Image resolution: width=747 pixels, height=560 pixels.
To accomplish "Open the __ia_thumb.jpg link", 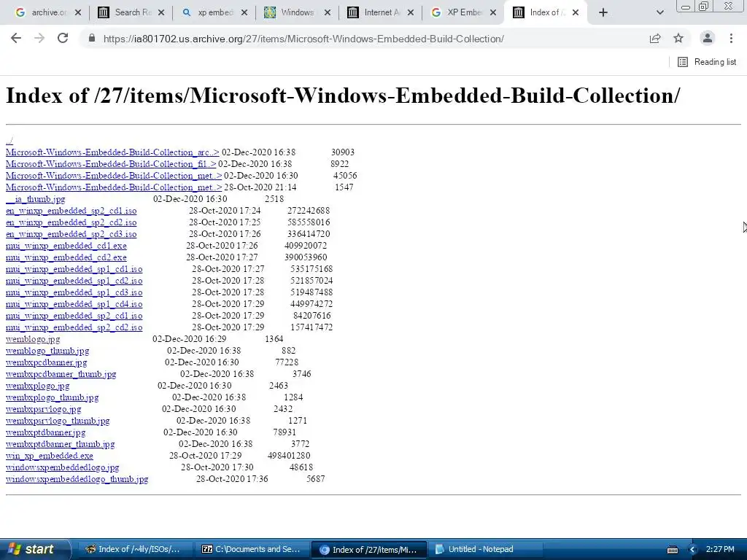I will coord(35,199).
